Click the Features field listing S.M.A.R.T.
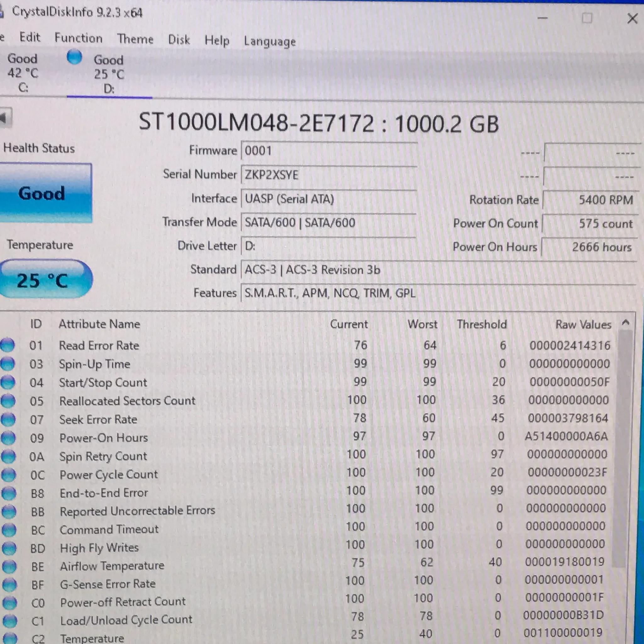Image resolution: width=644 pixels, height=644 pixels. [438, 293]
